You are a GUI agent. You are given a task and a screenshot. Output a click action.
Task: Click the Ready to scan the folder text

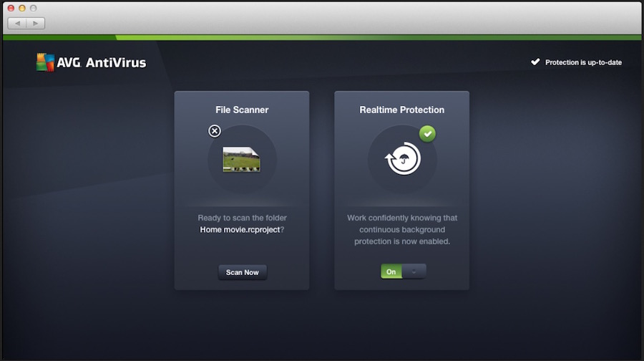pos(243,218)
